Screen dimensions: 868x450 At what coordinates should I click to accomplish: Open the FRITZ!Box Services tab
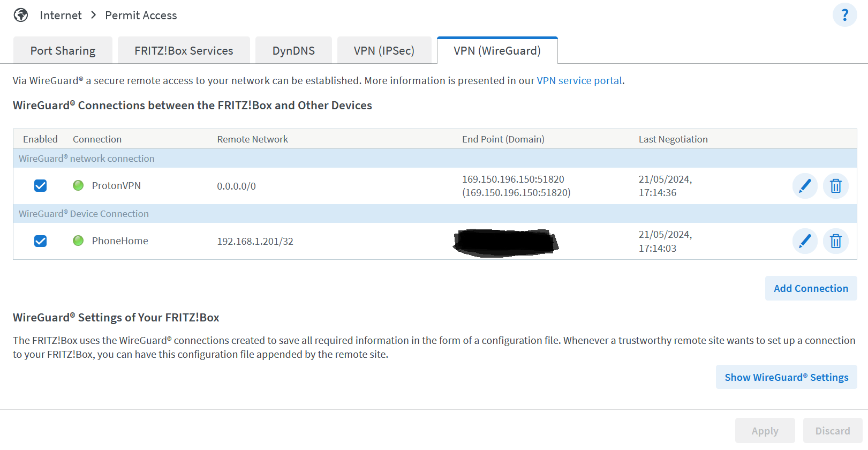pos(184,50)
